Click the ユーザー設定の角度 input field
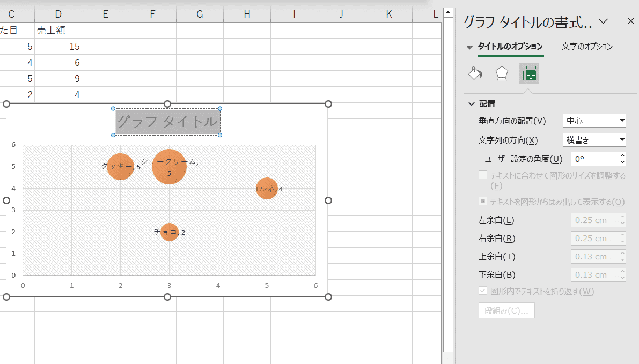Image resolution: width=639 pixels, height=364 pixels. click(593, 159)
